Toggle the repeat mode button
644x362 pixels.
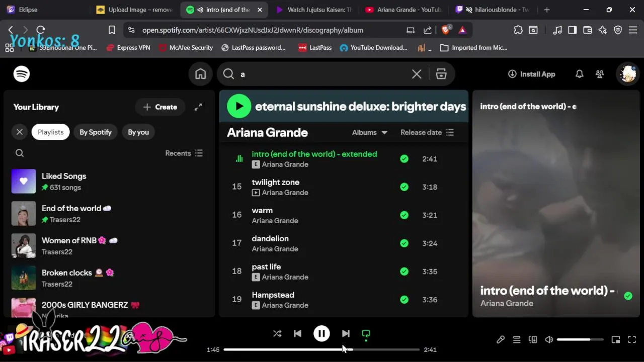click(x=366, y=334)
